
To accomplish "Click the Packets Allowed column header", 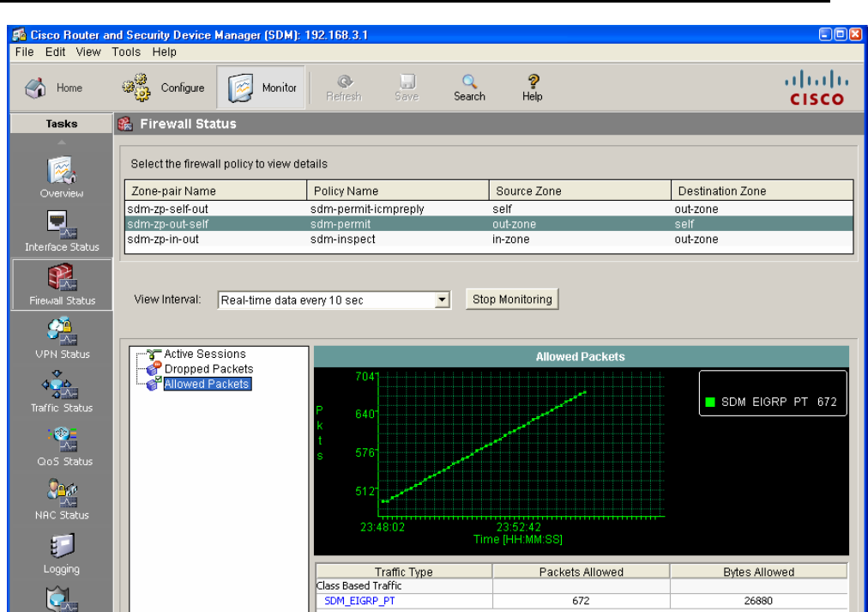I will click(x=582, y=572).
